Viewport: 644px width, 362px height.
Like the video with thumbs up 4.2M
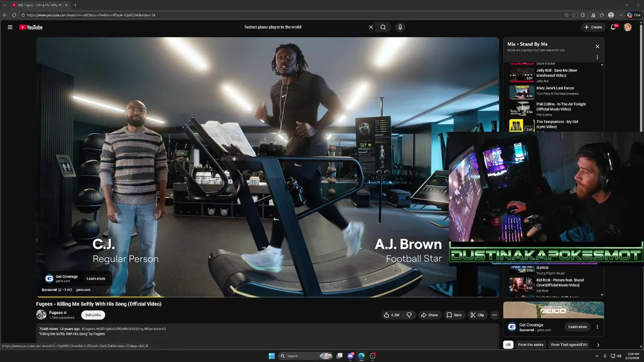[x=391, y=315]
